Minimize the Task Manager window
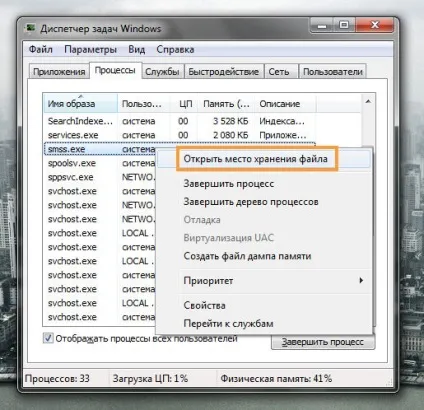The height and width of the screenshot is (410, 424). [x=322, y=25]
